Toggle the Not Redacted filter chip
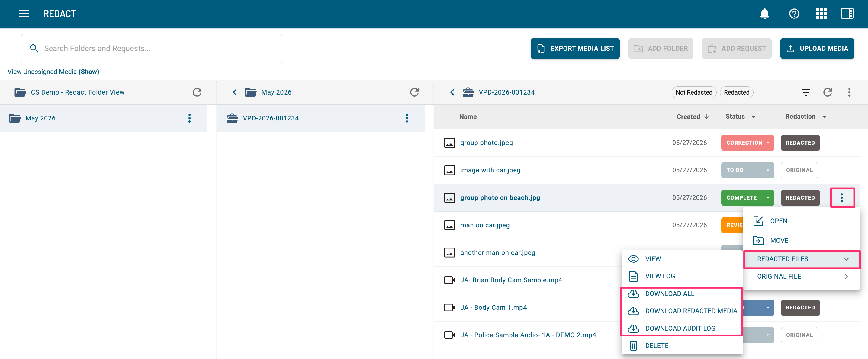Viewport: 868px width, 359px height. click(694, 92)
